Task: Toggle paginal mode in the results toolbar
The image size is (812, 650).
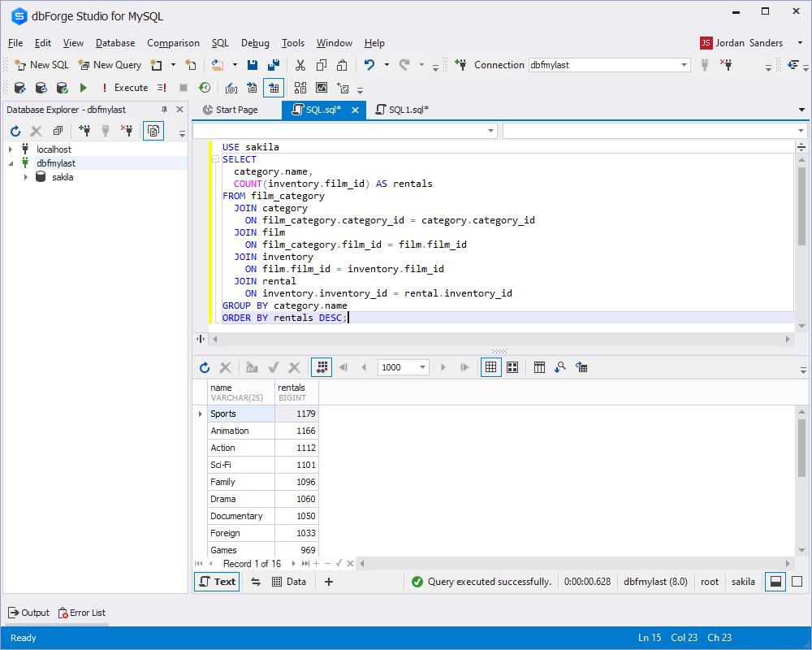Action: (322, 367)
